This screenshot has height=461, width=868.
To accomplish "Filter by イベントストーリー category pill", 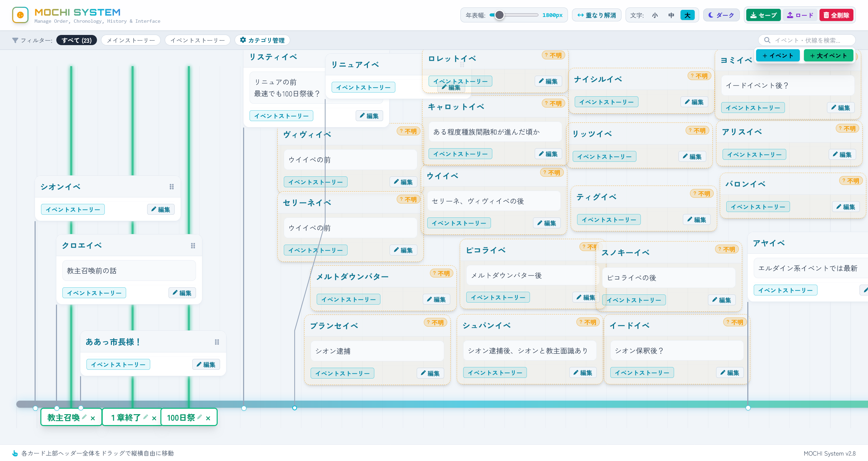I will click(197, 40).
